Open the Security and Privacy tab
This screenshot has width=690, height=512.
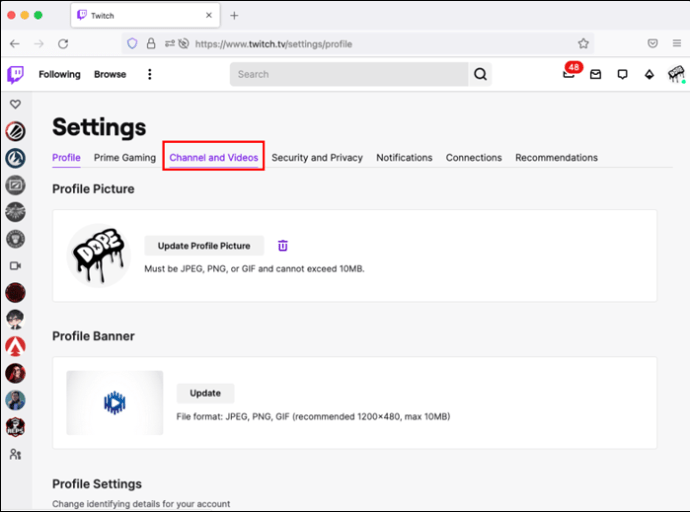click(x=317, y=157)
